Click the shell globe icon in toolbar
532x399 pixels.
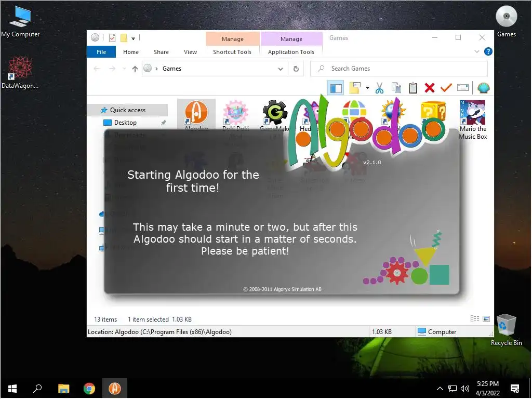(483, 88)
